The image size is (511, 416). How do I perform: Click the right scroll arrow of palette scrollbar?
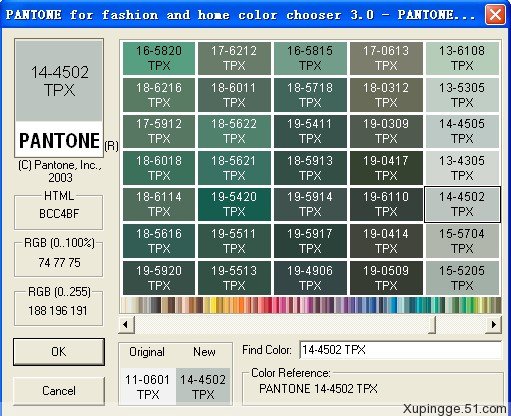[x=493, y=324]
